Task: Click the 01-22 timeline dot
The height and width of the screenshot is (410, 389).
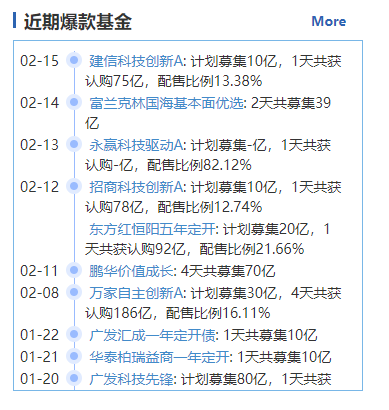Action: 74,334
